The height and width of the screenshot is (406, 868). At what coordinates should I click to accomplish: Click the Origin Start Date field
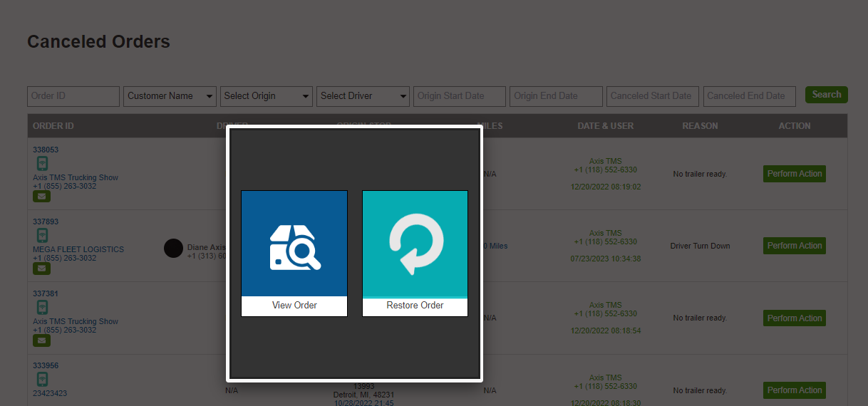coord(460,96)
